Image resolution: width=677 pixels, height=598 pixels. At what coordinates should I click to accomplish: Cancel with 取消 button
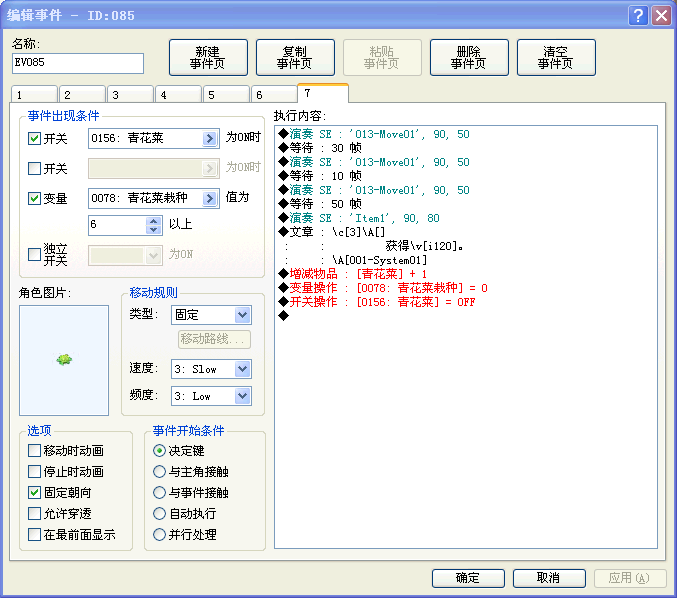coord(549,578)
